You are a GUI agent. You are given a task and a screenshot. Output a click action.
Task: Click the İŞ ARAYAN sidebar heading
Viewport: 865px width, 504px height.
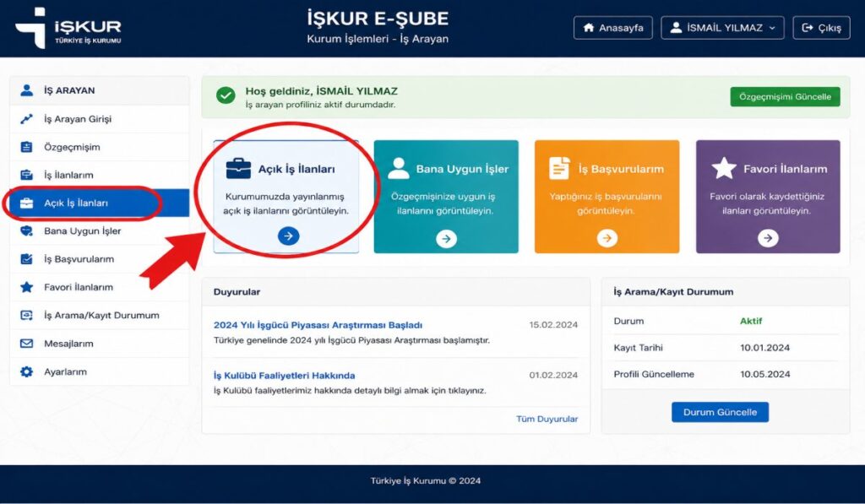(x=69, y=90)
